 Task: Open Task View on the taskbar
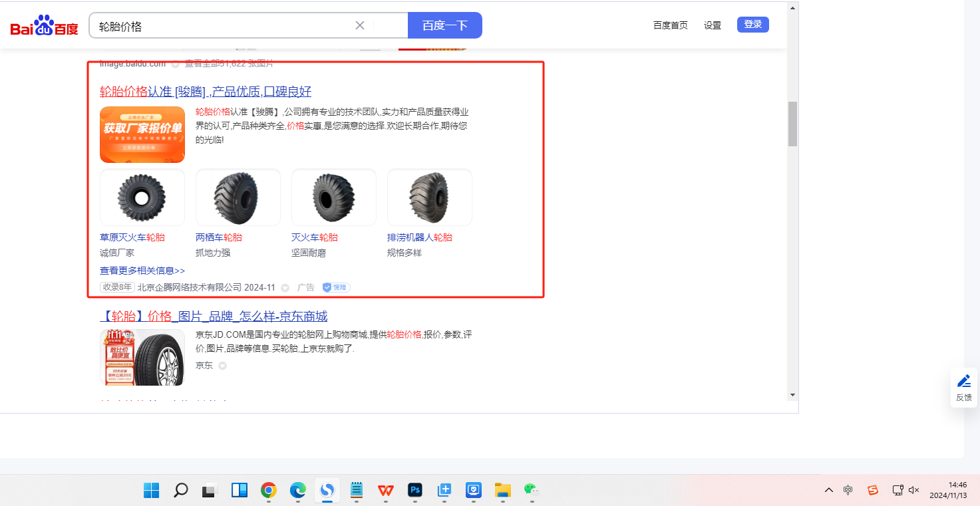pos(210,490)
